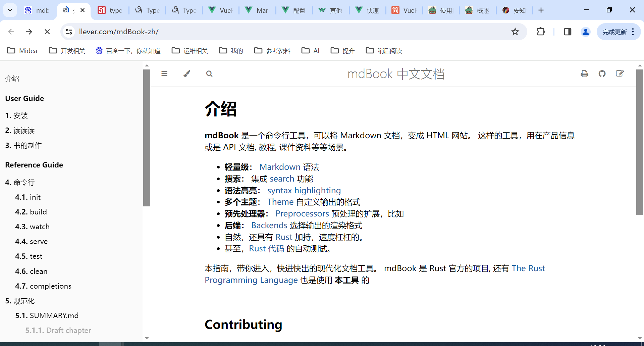Image resolution: width=644 pixels, height=346 pixels.
Task: Open the 运维相关 bookmarks folder
Action: pyautogui.click(x=190, y=51)
